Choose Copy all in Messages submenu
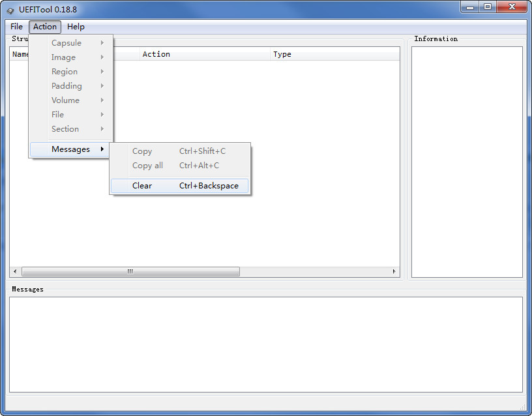The height and width of the screenshot is (416, 532). coord(179,166)
